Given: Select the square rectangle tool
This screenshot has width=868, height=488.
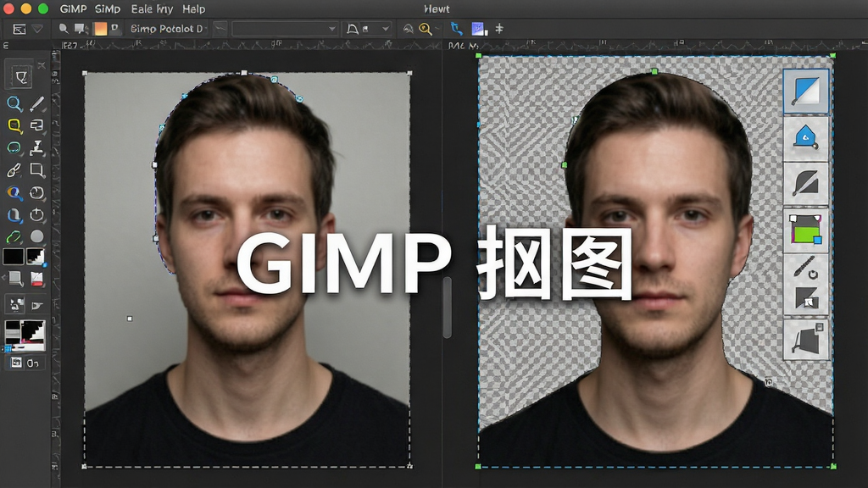Looking at the screenshot, I should [x=37, y=169].
